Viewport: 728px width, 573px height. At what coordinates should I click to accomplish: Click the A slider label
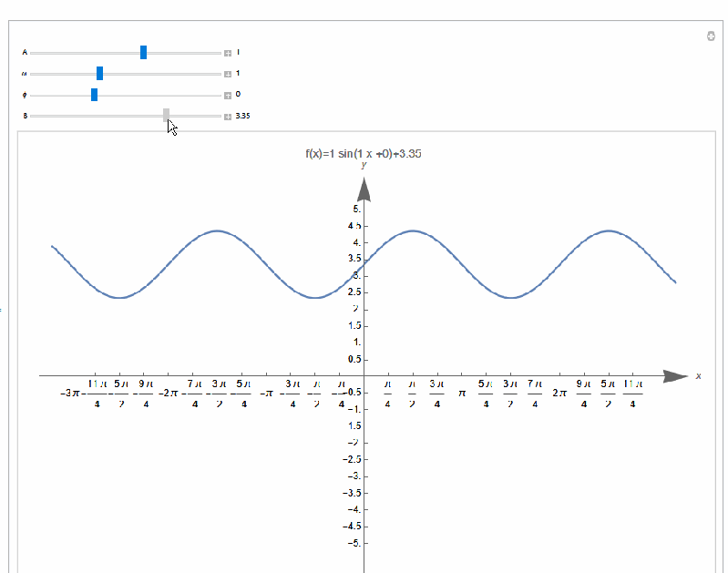(x=25, y=53)
